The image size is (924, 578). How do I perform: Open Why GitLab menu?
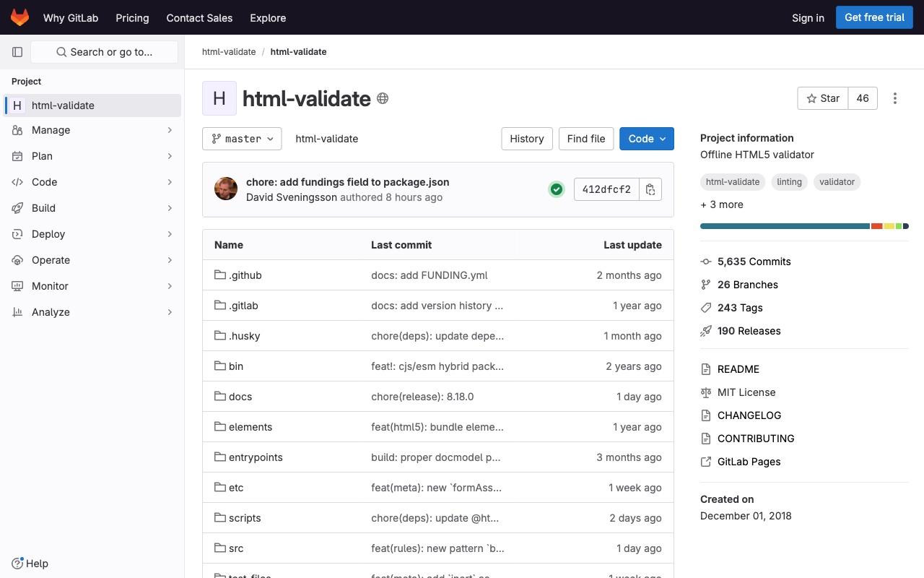click(x=71, y=17)
